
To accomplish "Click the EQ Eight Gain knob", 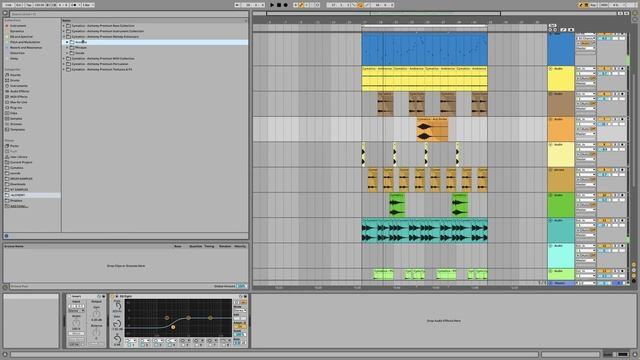I will point(117,324).
